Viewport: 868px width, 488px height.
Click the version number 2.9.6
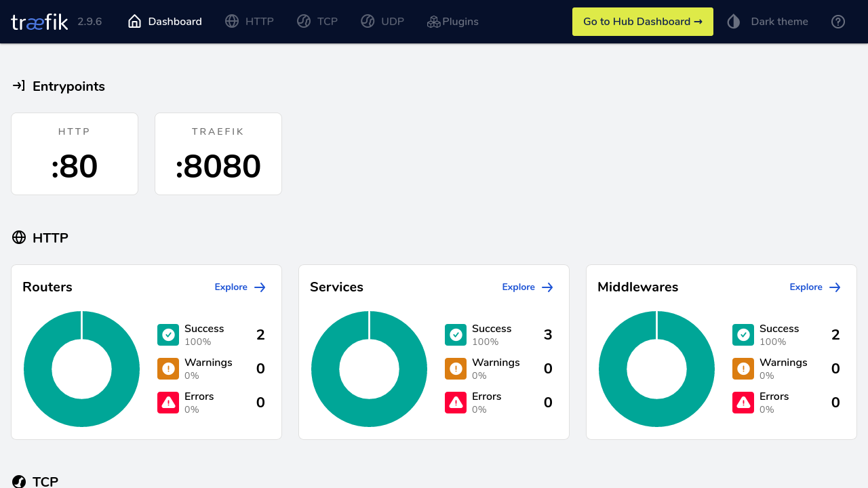(x=90, y=22)
